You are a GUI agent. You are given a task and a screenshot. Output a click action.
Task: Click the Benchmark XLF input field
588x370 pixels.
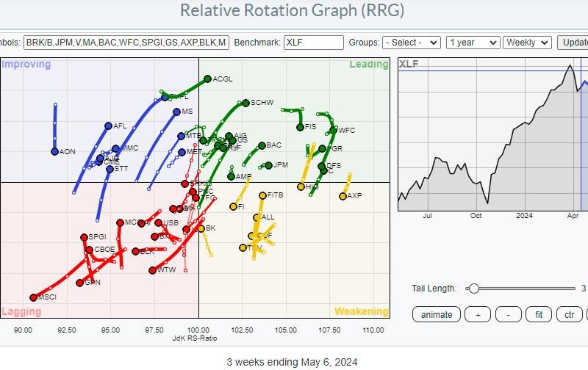coord(314,43)
